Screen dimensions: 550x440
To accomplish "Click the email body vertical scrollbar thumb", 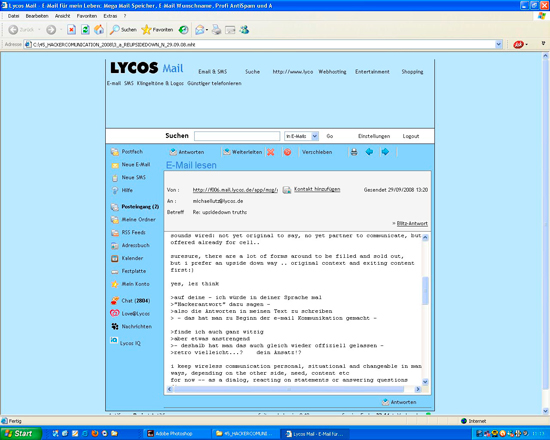I will (425, 291).
